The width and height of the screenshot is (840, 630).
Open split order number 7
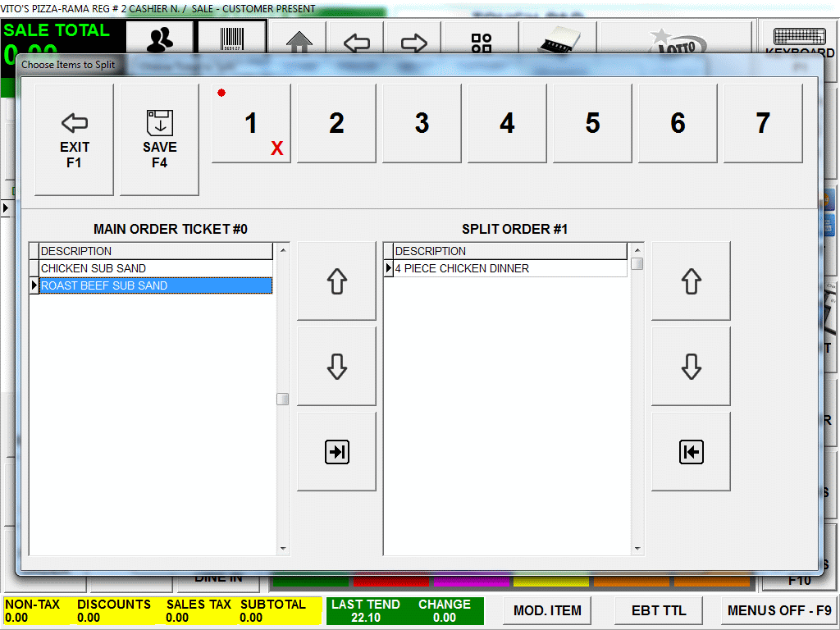[763, 124]
